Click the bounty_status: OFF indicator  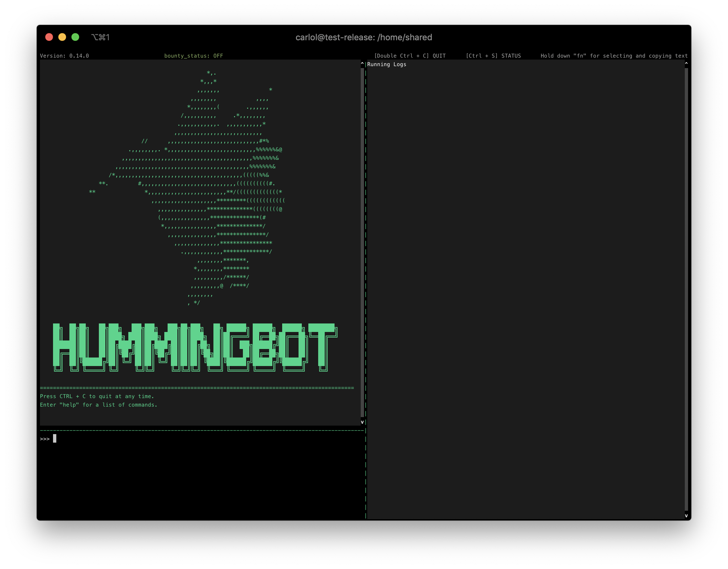tap(193, 56)
